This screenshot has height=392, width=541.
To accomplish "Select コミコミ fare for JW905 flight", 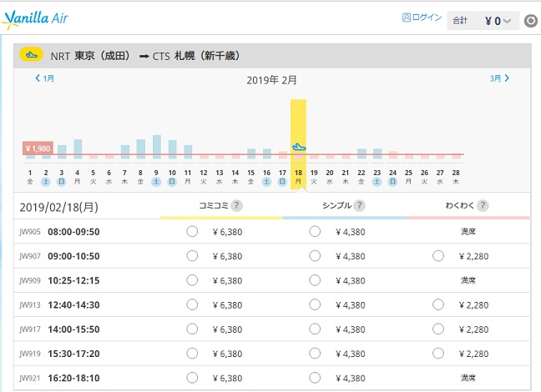I will tap(192, 231).
